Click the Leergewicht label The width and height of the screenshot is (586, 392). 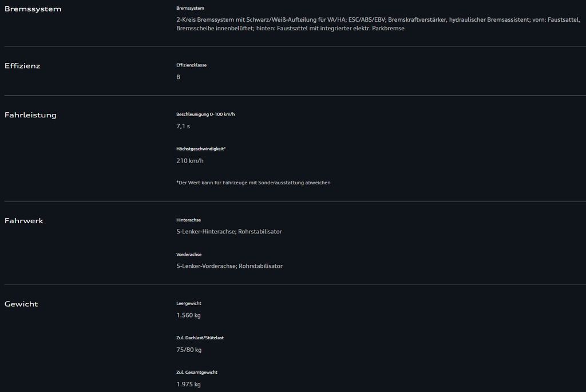189,303
